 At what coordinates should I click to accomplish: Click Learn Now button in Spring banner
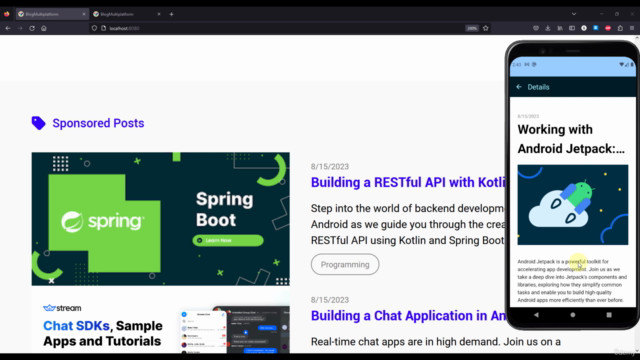(x=228, y=240)
